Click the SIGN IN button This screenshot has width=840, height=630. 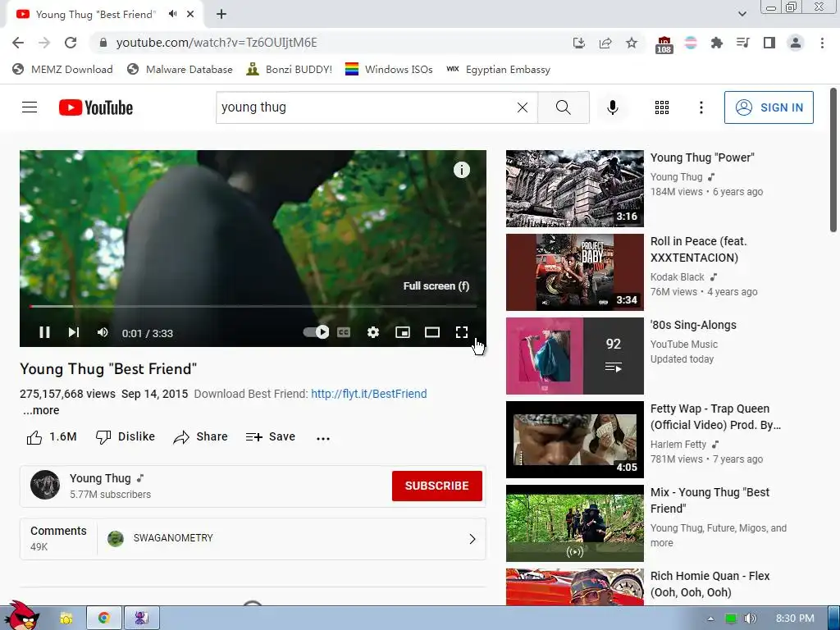(769, 107)
